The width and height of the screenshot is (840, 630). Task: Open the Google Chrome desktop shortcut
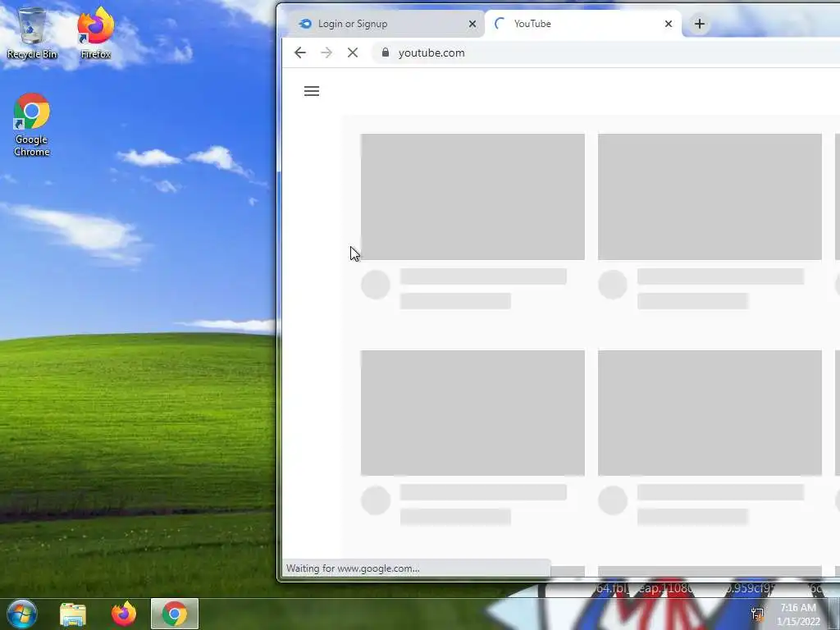[32, 125]
